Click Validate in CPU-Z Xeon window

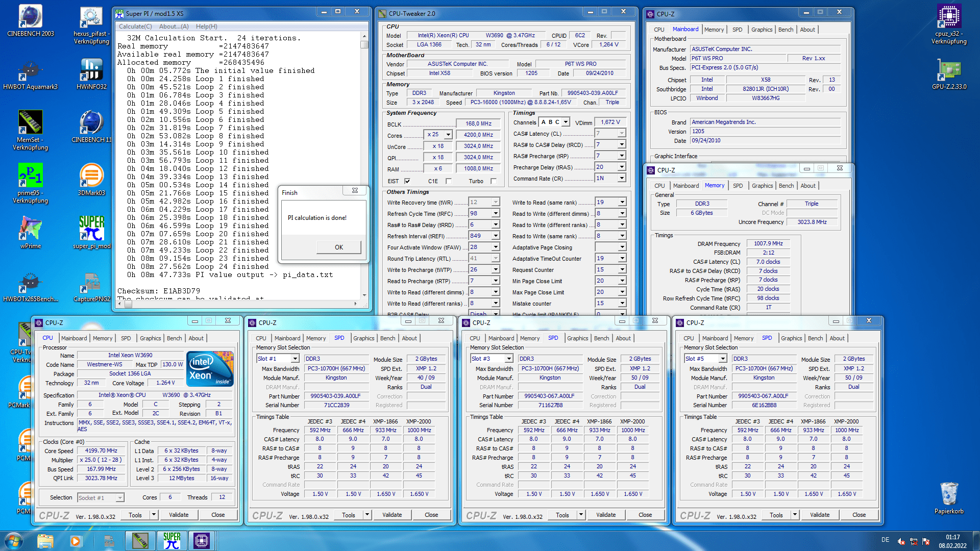click(x=179, y=515)
